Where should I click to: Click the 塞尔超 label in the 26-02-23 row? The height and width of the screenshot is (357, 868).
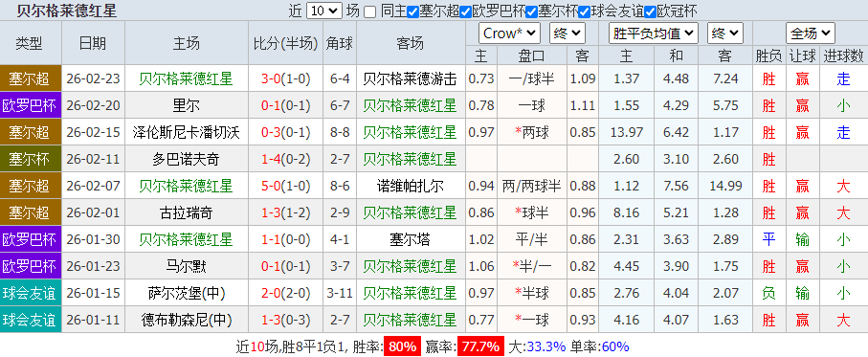(30, 78)
